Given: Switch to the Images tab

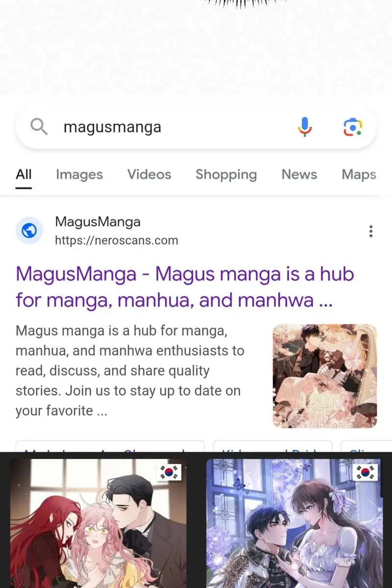Looking at the screenshot, I should pyautogui.click(x=79, y=174).
